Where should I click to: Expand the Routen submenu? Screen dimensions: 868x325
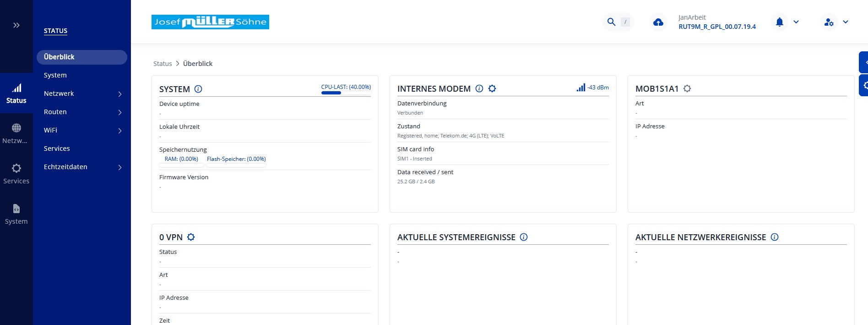pyautogui.click(x=120, y=112)
